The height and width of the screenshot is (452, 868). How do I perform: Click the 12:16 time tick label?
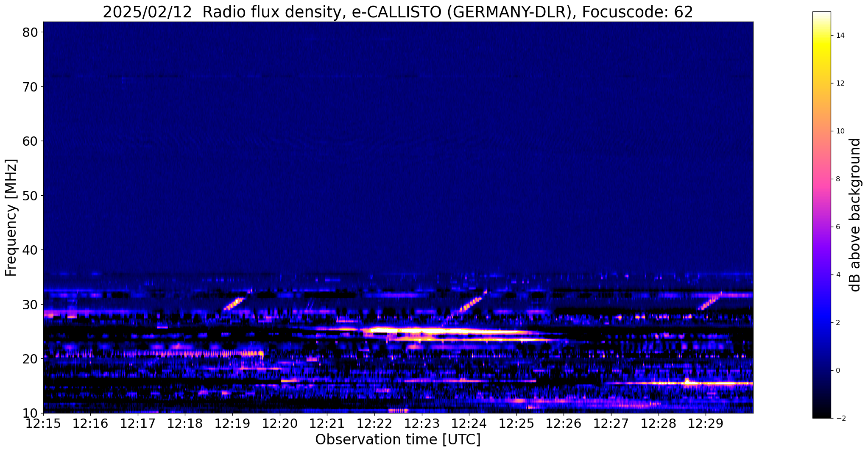pos(90,424)
